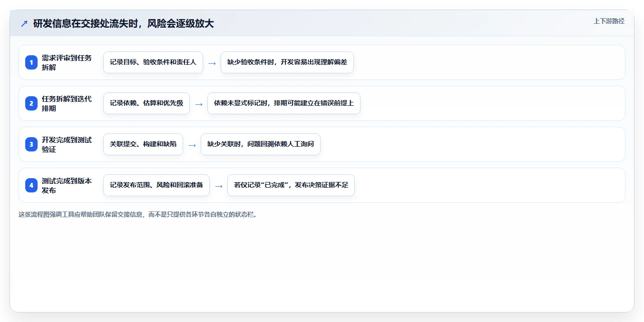
Task: Click the 记录发布范围、风险和回滚准备 box
Action: click(156, 185)
